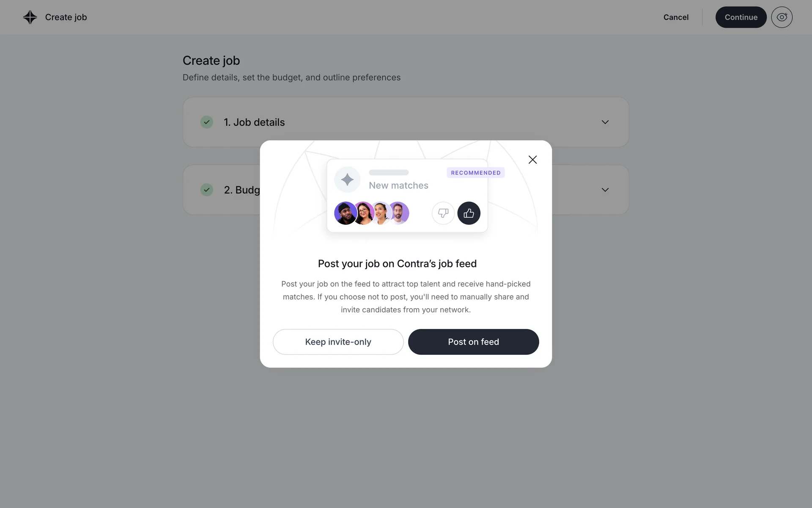Viewport: 812px width, 508px height.
Task: Click the Contra star logo
Action: pyautogui.click(x=30, y=17)
